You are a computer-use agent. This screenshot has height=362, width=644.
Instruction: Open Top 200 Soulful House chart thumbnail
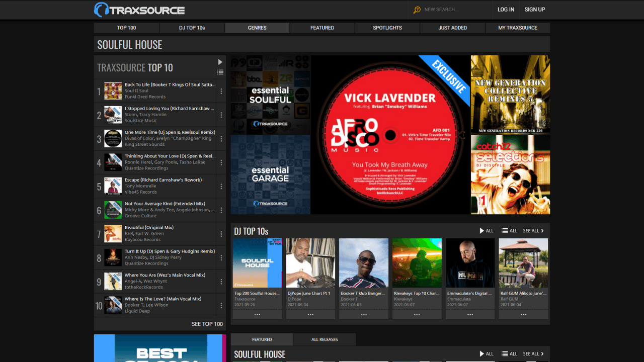257,263
